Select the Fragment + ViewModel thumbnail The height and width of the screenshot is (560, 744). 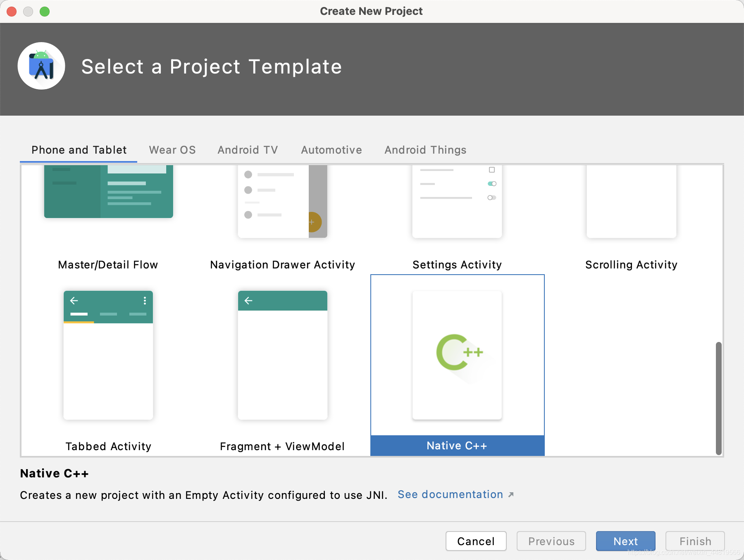tap(283, 355)
